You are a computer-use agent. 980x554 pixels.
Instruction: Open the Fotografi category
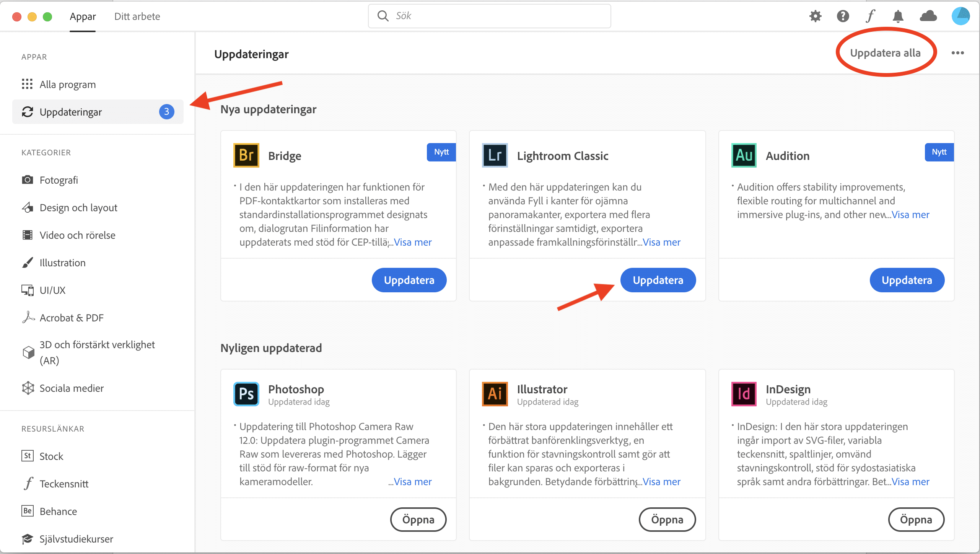tap(98, 180)
